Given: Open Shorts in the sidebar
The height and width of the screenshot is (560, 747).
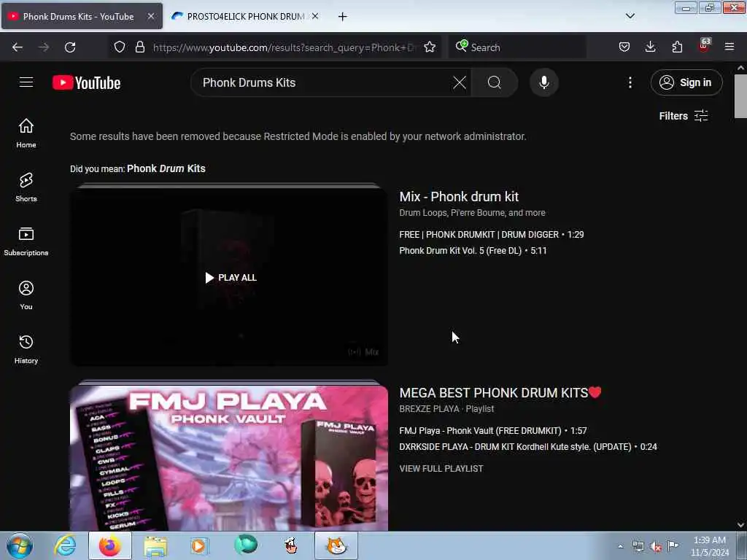Looking at the screenshot, I should (26, 187).
